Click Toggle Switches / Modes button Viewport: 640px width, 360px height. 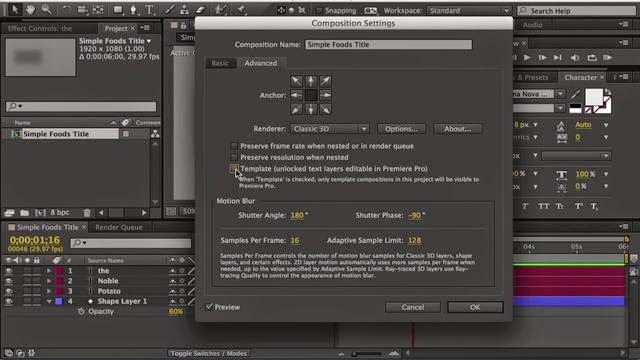pos(209,353)
